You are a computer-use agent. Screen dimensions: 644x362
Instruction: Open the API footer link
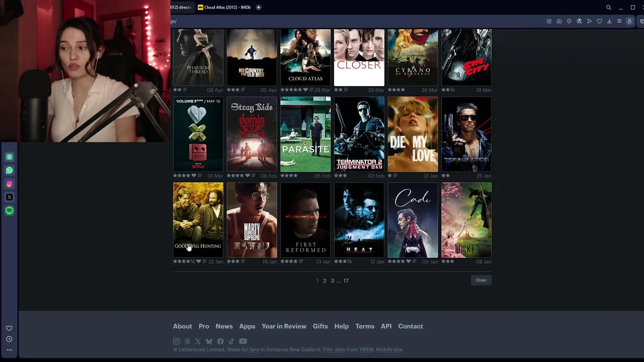point(386,326)
